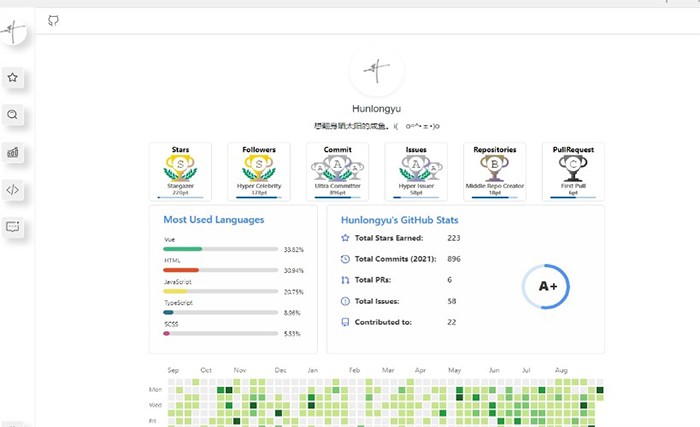Click the large Hunlongyu profile avatar
700x427 pixels.
377,70
